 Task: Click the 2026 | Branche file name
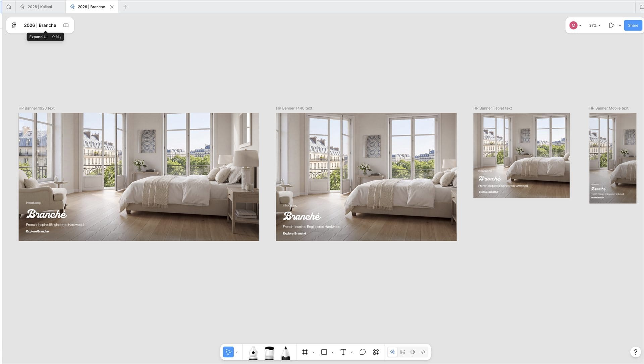tap(40, 25)
